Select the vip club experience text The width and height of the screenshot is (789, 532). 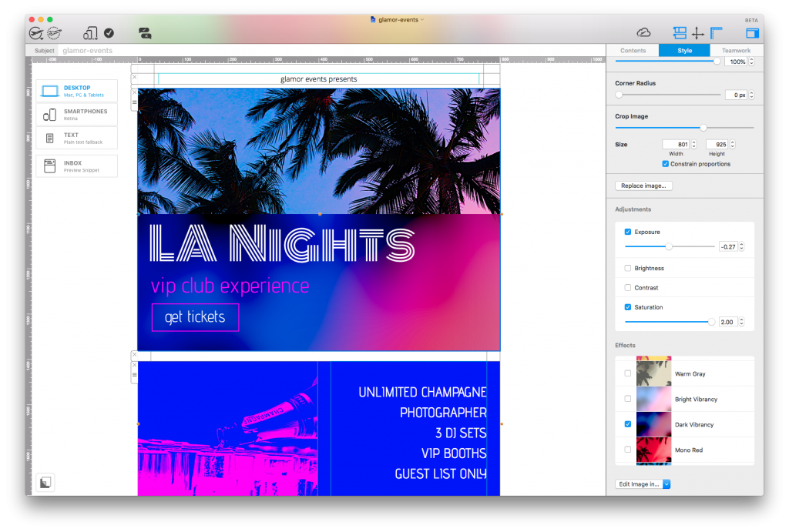click(x=230, y=286)
